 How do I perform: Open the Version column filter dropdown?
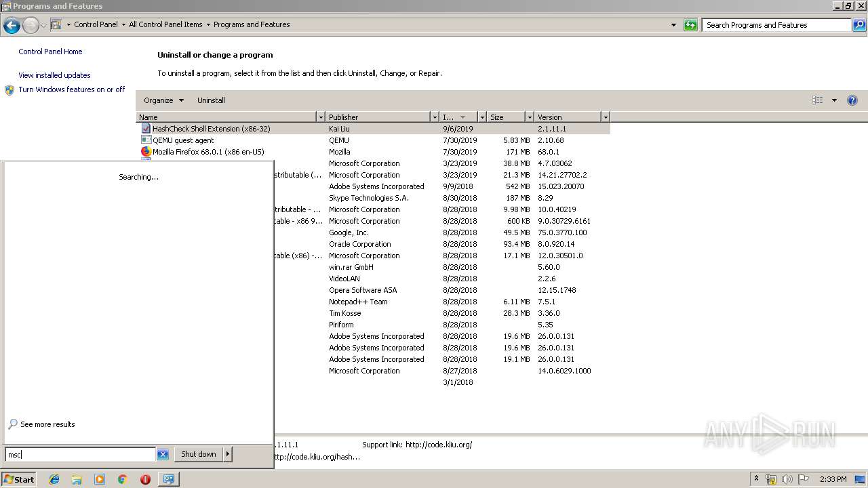click(606, 117)
